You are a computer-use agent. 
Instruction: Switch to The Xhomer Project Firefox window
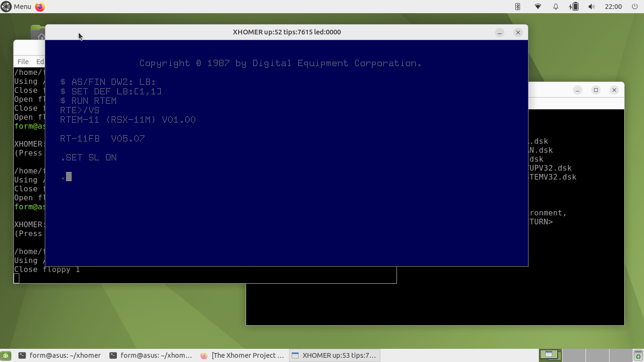coord(242,355)
